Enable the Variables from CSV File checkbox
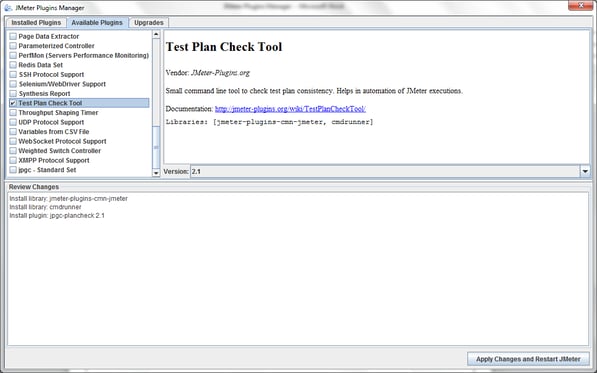Image resolution: width=597 pixels, height=373 pixels. pyautogui.click(x=13, y=132)
